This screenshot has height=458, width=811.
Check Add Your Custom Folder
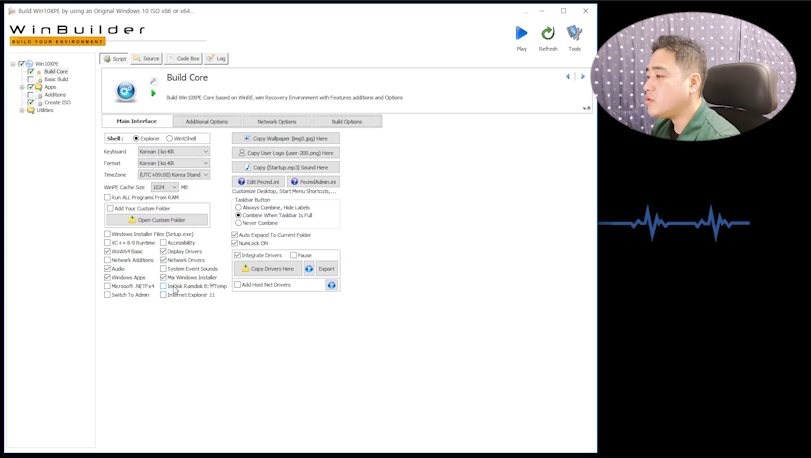click(x=110, y=208)
